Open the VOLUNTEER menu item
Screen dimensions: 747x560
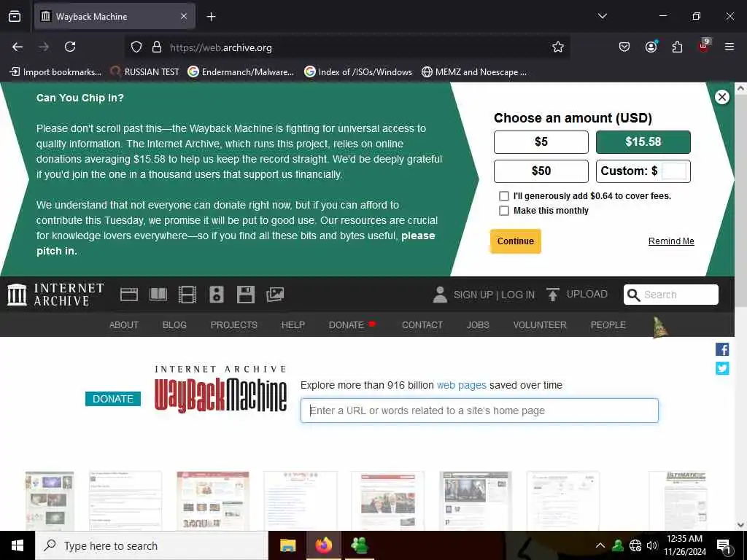(540, 324)
